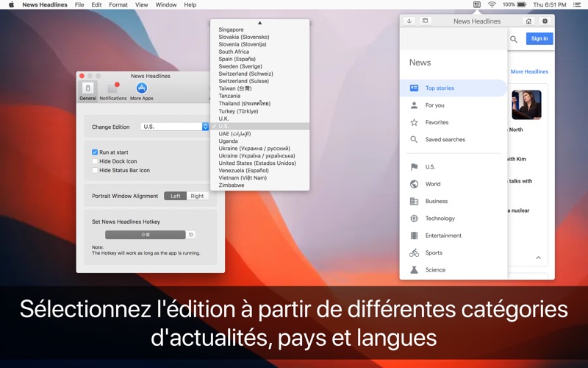
Task: Choose Spain (España) edition
Action: pos(260,59)
